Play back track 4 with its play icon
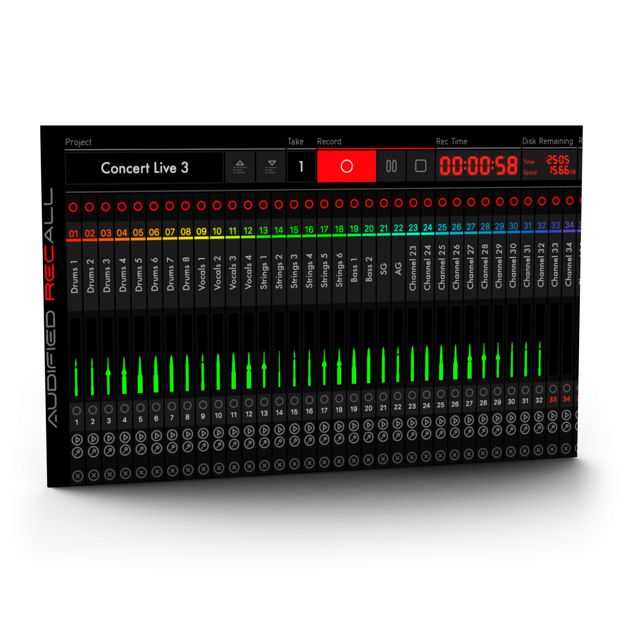 125,437
